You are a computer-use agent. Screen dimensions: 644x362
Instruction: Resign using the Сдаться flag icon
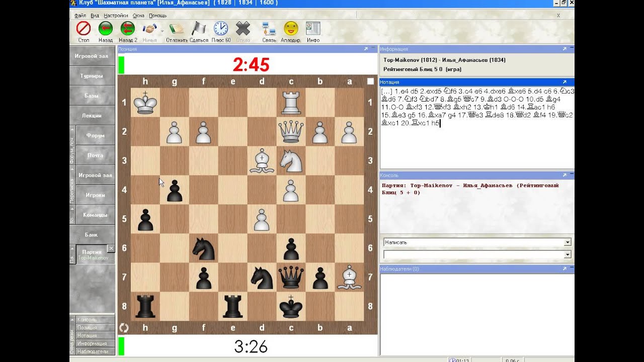tap(199, 28)
